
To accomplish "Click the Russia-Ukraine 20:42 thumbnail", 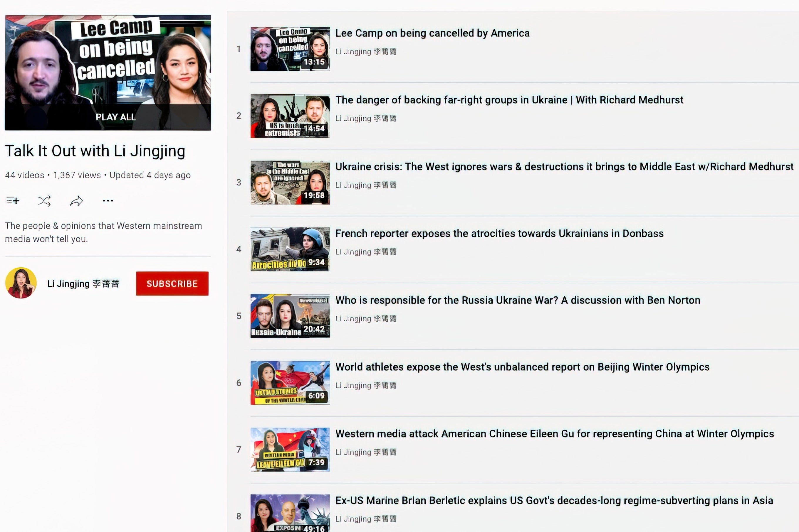I will pyautogui.click(x=290, y=316).
